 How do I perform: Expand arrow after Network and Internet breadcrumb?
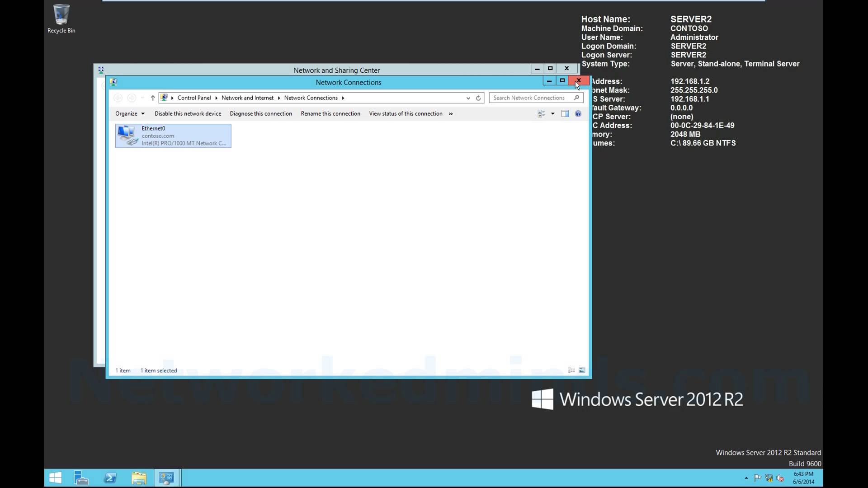click(279, 98)
